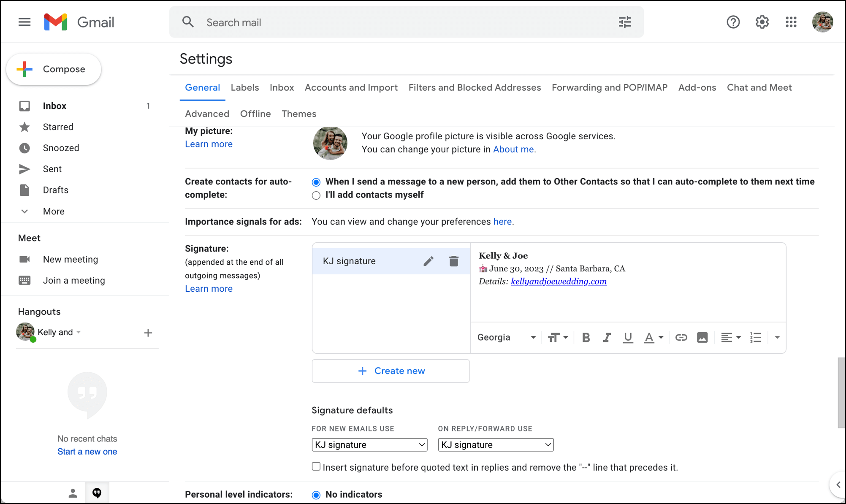
Task: Open Hangouts conversations bubble icon
Action: pos(97,493)
